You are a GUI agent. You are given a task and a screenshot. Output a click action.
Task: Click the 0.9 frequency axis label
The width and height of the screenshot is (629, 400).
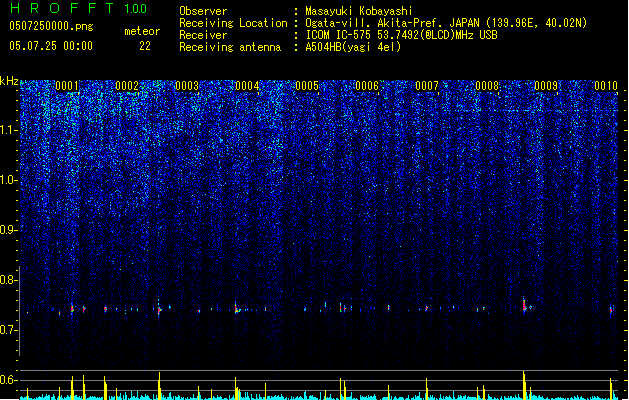(x=8, y=230)
